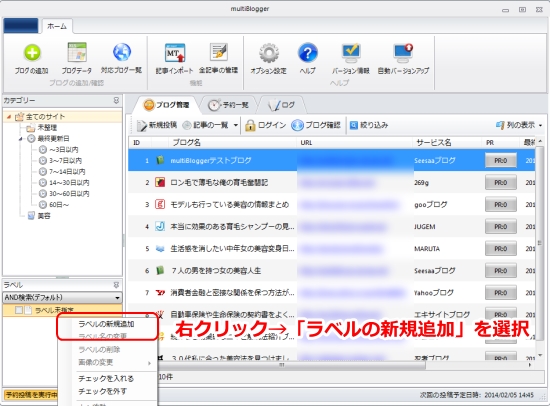Click the 自動バージョンアップ icon
This screenshot has height=406, width=550.
(403, 53)
